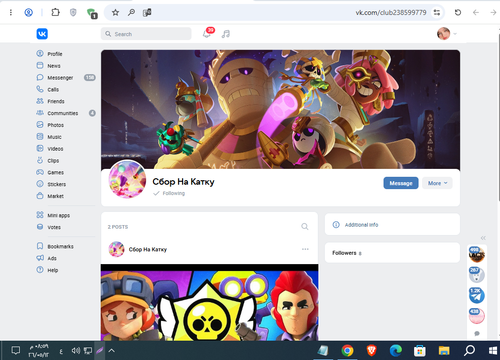Open the music note icon in header
500x360 pixels.
226,34
